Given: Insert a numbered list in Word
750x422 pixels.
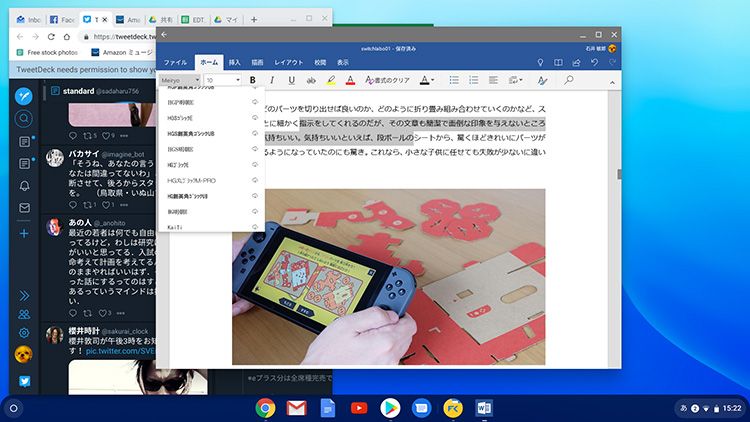Looking at the screenshot, I should (x=474, y=80).
